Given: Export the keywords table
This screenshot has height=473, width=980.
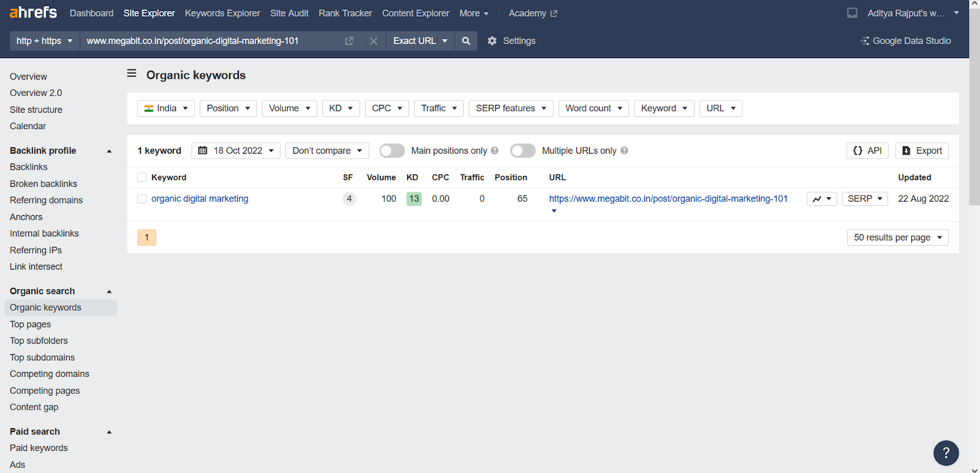Looking at the screenshot, I should tap(922, 151).
